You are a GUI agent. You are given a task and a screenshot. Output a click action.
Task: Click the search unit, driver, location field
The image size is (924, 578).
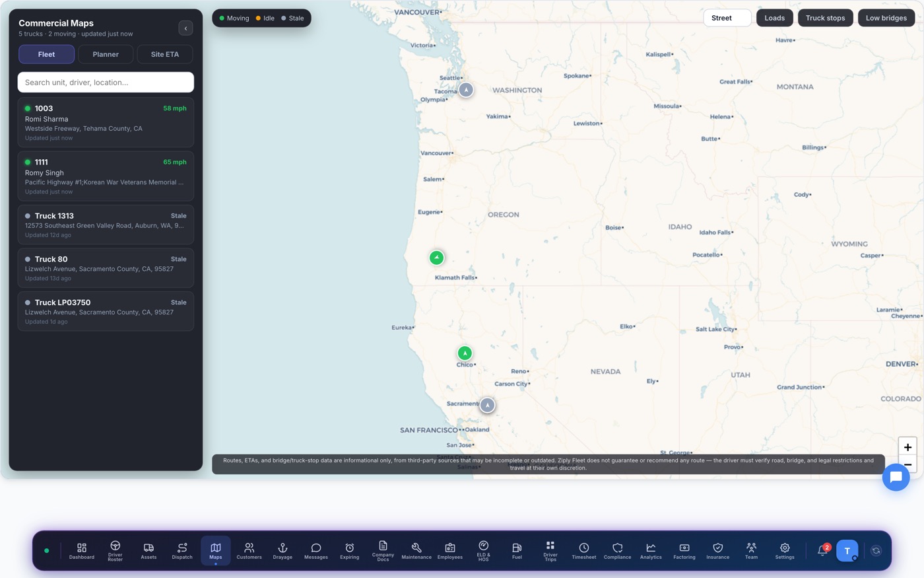tap(106, 83)
